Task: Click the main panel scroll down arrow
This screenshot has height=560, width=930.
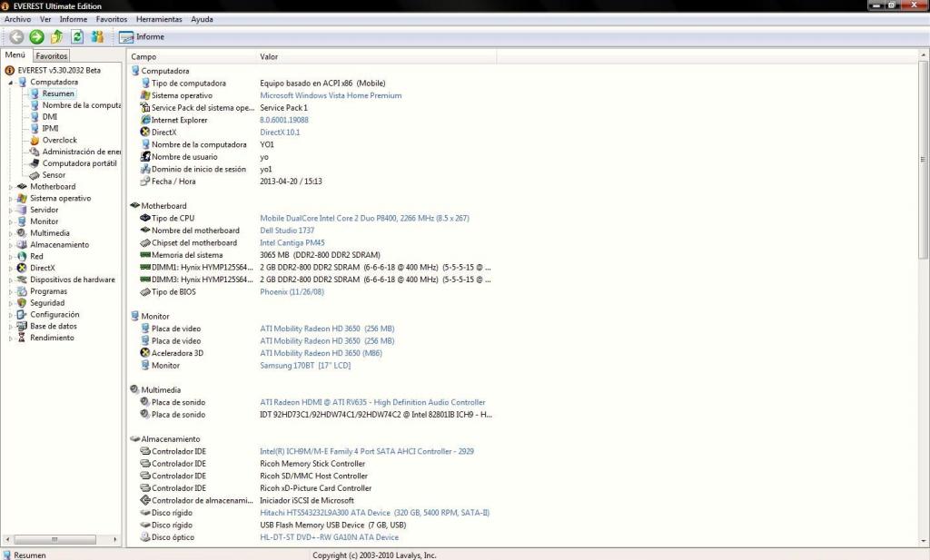Action: click(923, 541)
